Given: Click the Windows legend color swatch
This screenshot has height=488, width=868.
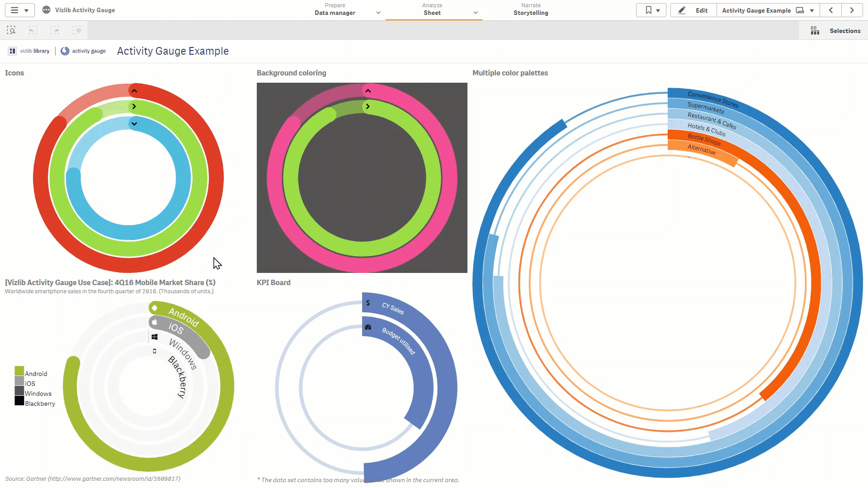Looking at the screenshot, I should pyautogui.click(x=19, y=391).
